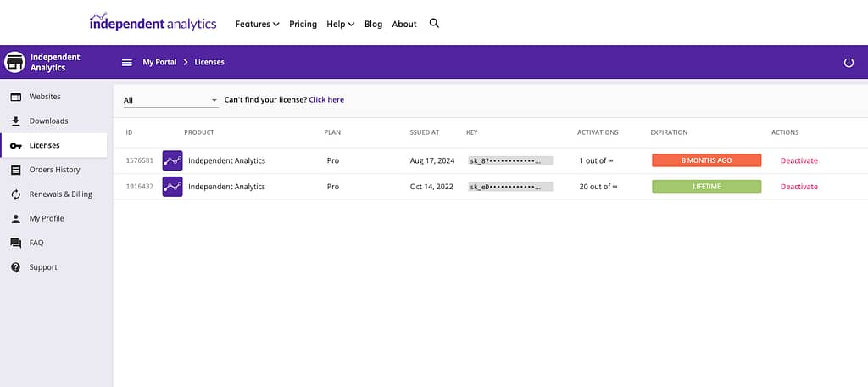
Task: Click the Renewals & Billing refresh icon
Action: (x=15, y=194)
